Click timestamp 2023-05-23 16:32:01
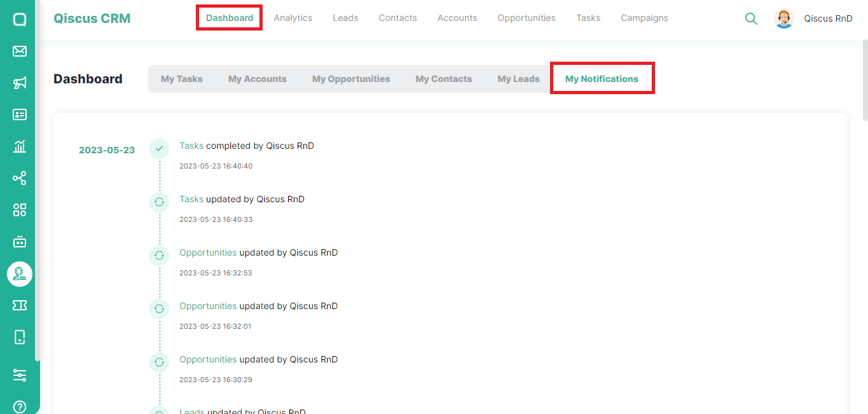 (216, 326)
